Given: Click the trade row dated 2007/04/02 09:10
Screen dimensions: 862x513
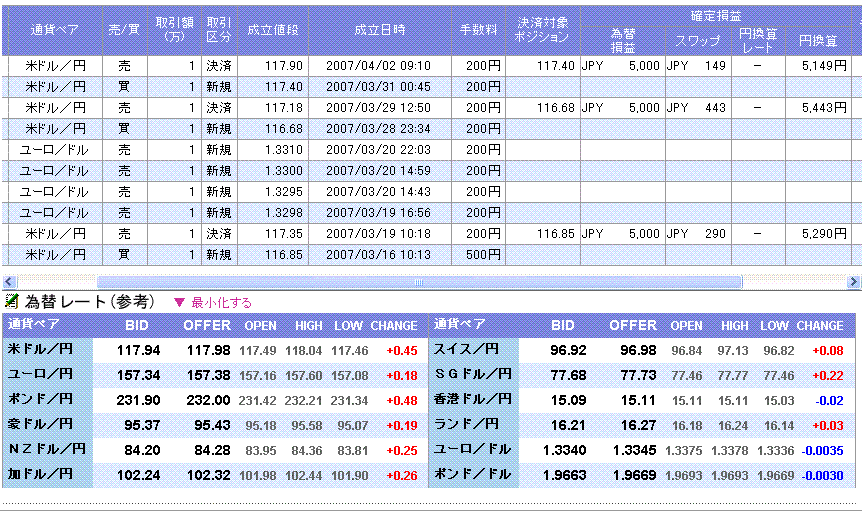Looking at the screenshot, I should click(378, 66).
